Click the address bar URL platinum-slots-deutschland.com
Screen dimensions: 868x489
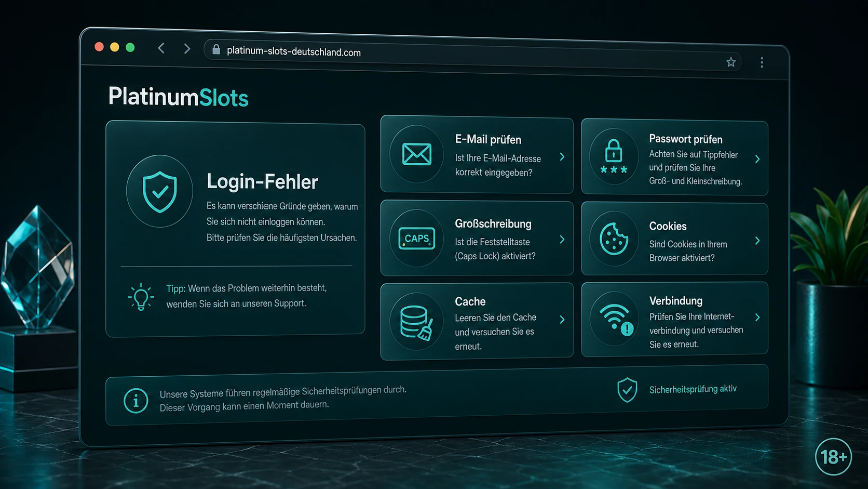click(x=294, y=51)
